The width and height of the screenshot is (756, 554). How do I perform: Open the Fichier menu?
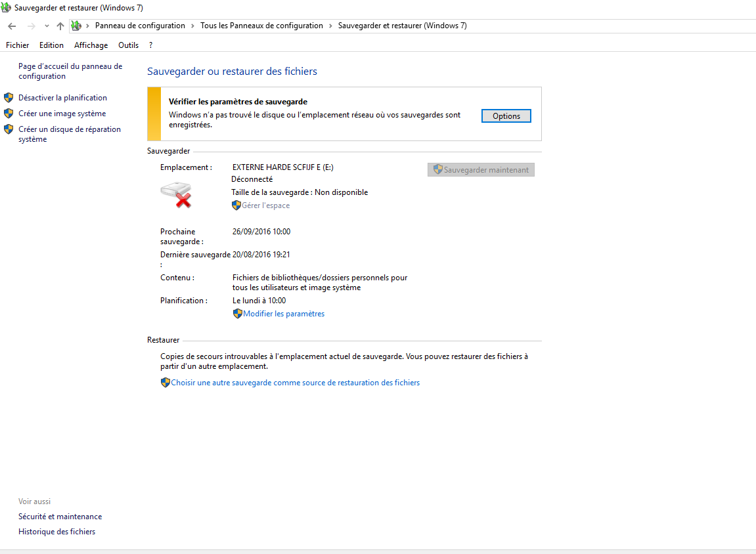[x=17, y=45]
